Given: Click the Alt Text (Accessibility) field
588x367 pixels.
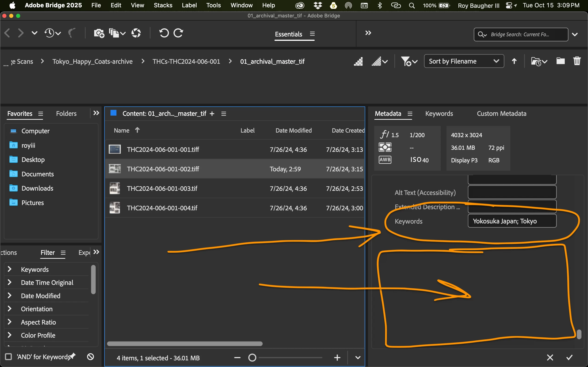Looking at the screenshot, I should pyautogui.click(x=512, y=192).
